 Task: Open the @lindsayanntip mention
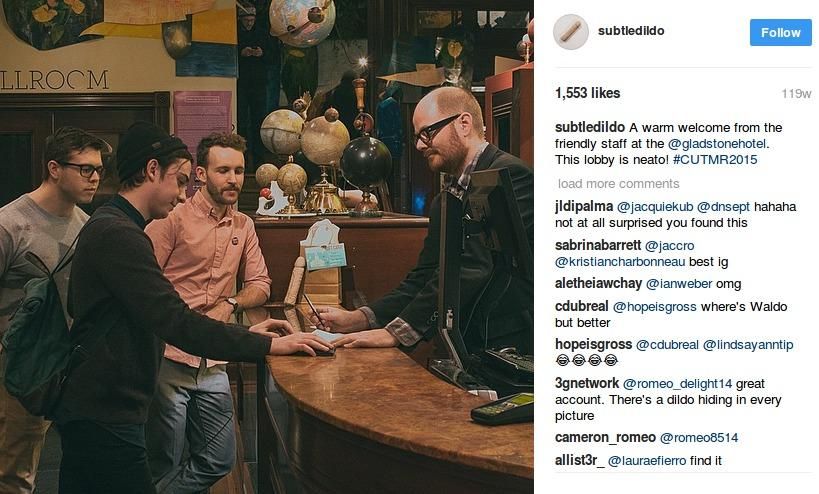tap(748, 345)
